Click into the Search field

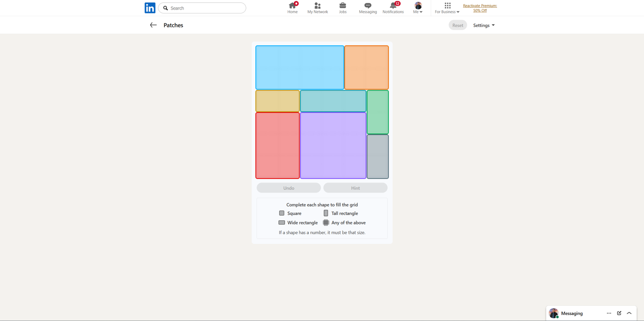tap(206, 8)
